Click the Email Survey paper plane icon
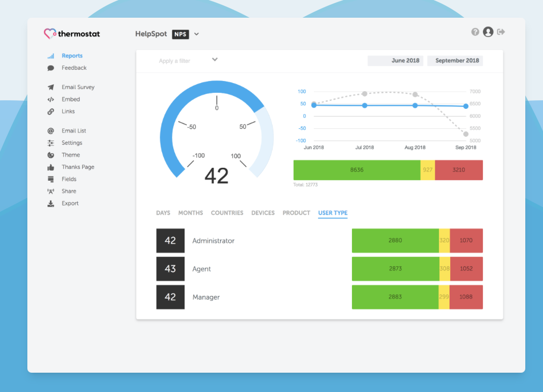This screenshot has width=543, height=392. [x=50, y=87]
